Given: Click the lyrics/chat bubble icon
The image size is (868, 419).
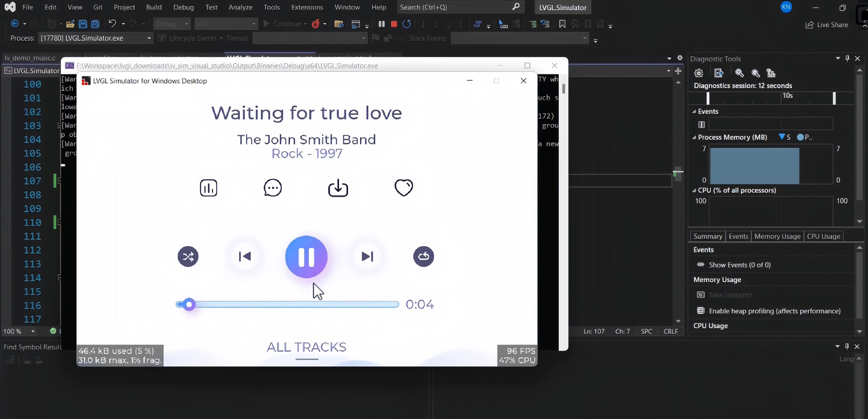Looking at the screenshot, I should pos(272,188).
